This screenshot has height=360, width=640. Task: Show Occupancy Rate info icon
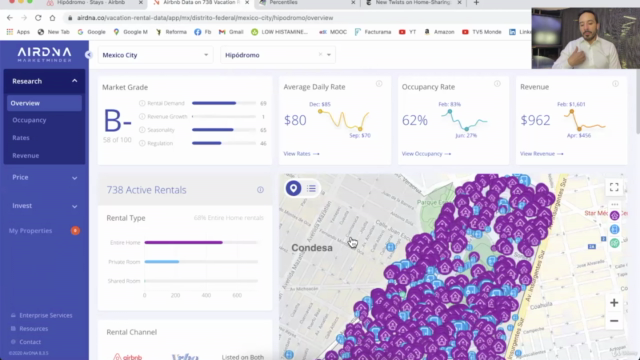pyautogui.click(x=497, y=84)
